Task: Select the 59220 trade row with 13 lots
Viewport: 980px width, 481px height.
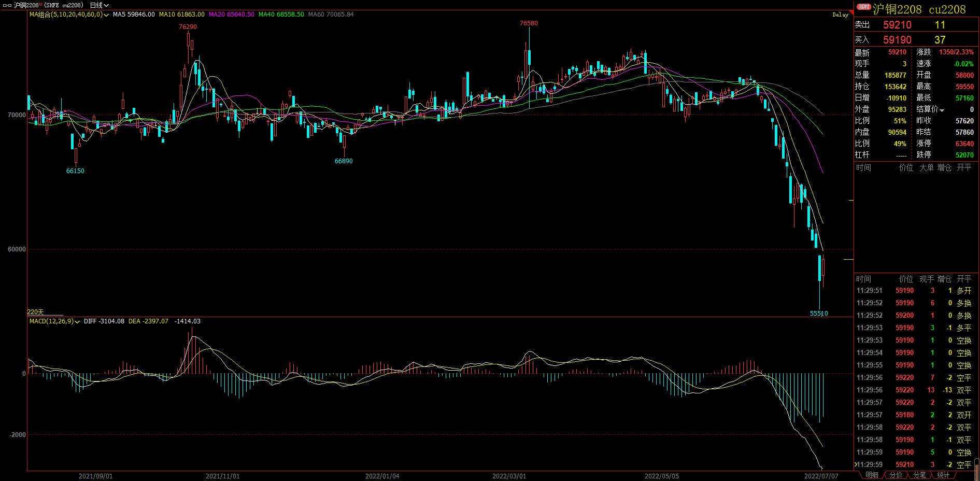Action: [x=915, y=390]
